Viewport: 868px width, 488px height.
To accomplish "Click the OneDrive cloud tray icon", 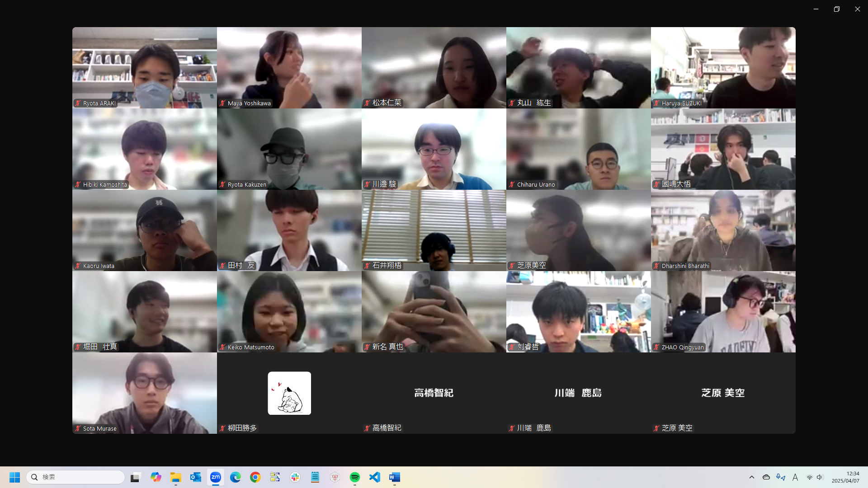I will 766,477.
